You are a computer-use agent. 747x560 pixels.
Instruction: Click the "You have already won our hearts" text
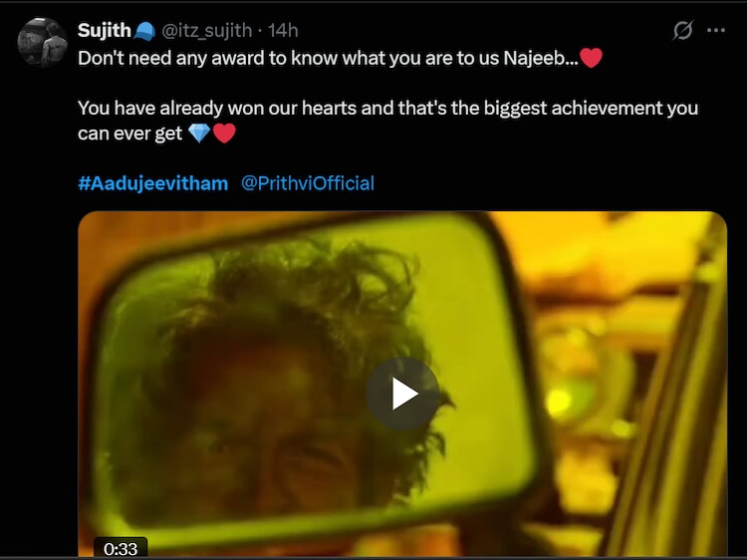(387, 109)
